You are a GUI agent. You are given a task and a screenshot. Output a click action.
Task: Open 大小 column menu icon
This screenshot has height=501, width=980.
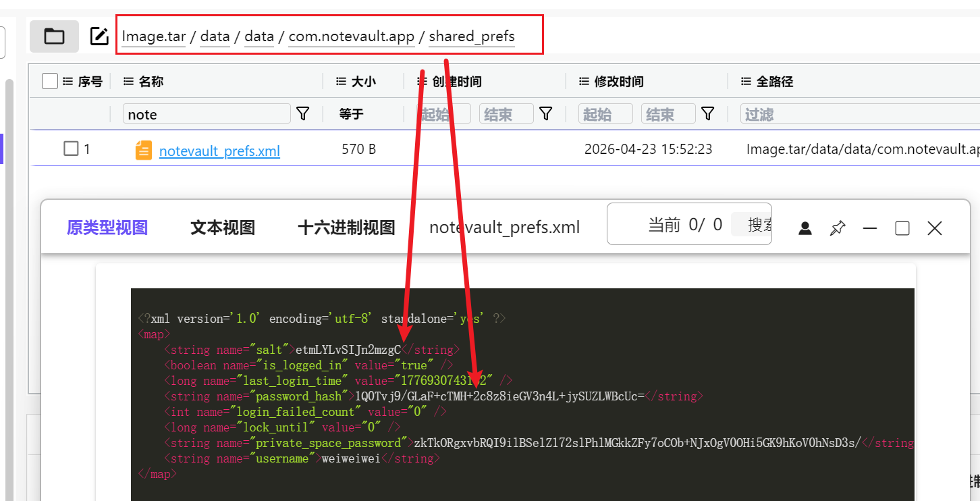pos(342,82)
